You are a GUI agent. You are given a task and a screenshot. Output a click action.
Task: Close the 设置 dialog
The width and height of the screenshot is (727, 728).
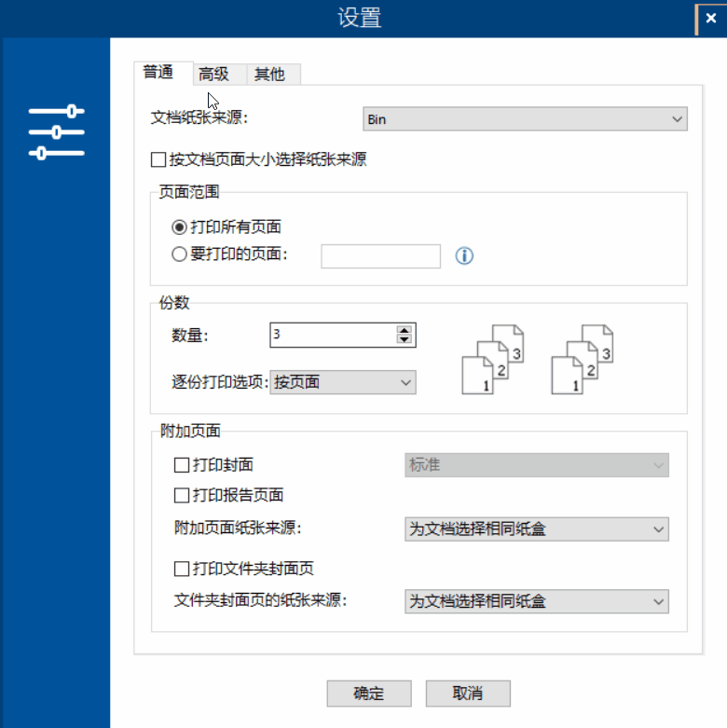coord(711,18)
